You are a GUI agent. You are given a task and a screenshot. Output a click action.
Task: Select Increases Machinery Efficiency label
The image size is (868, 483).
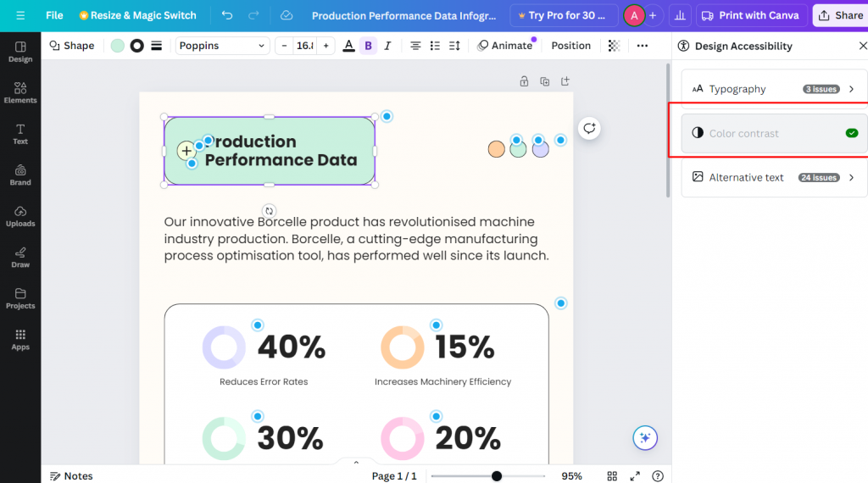(442, 382)
